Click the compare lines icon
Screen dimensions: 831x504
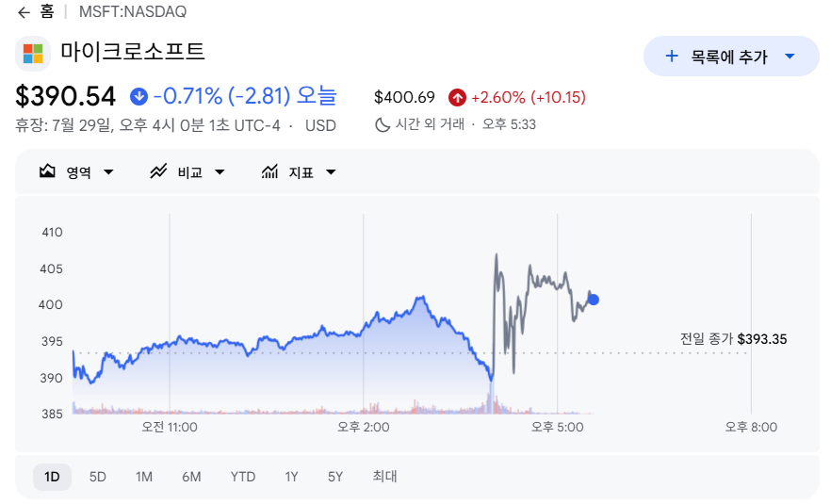(x=158, y=171)
